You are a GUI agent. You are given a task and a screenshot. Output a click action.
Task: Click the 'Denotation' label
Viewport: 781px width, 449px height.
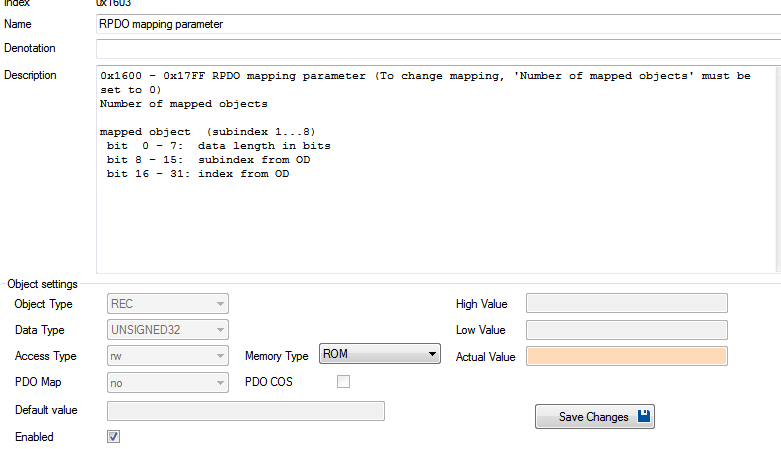click(30, 48)
